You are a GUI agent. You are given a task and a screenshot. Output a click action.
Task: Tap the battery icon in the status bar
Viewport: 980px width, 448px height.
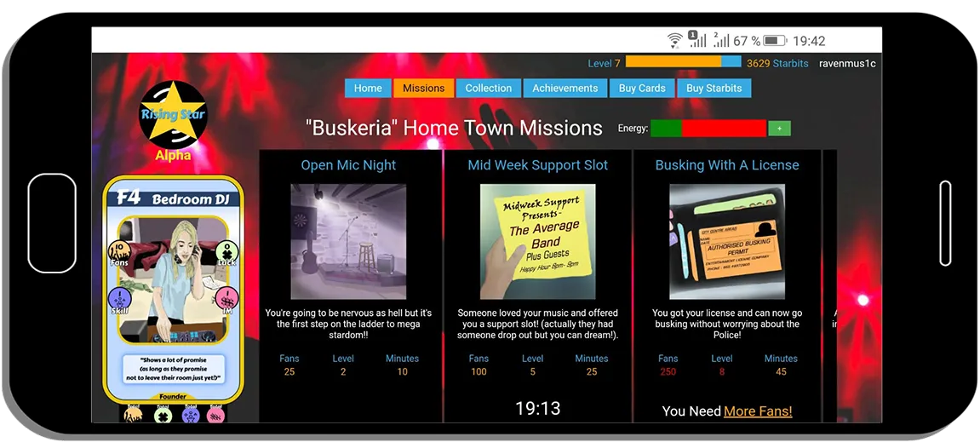[775, 41]
